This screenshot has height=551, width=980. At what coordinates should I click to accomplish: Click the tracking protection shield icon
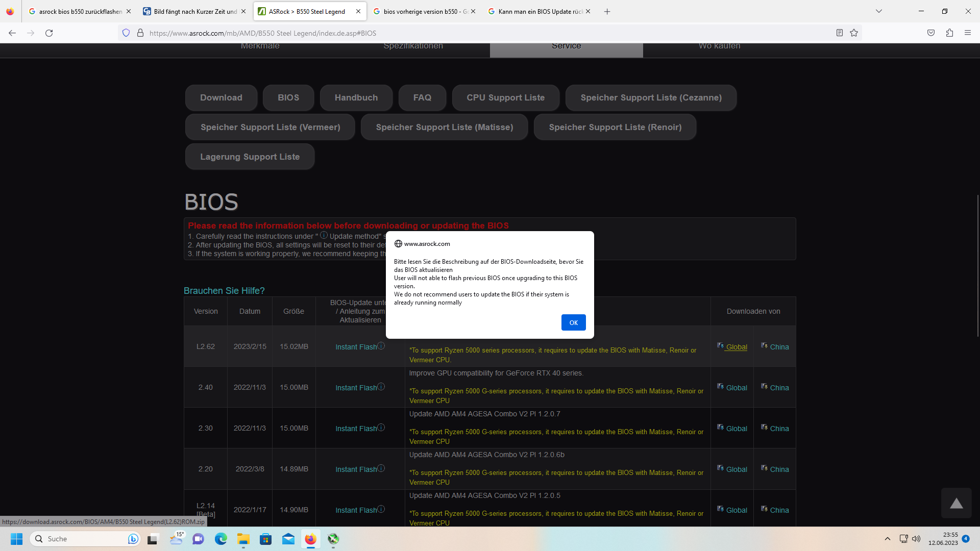(x=126, y=33)
